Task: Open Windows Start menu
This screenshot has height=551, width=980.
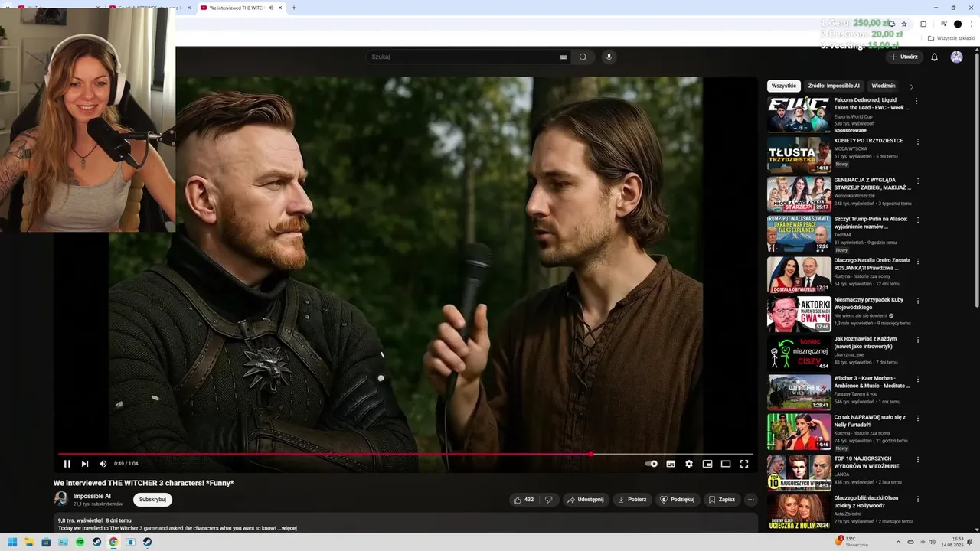Action: (12, 543)
